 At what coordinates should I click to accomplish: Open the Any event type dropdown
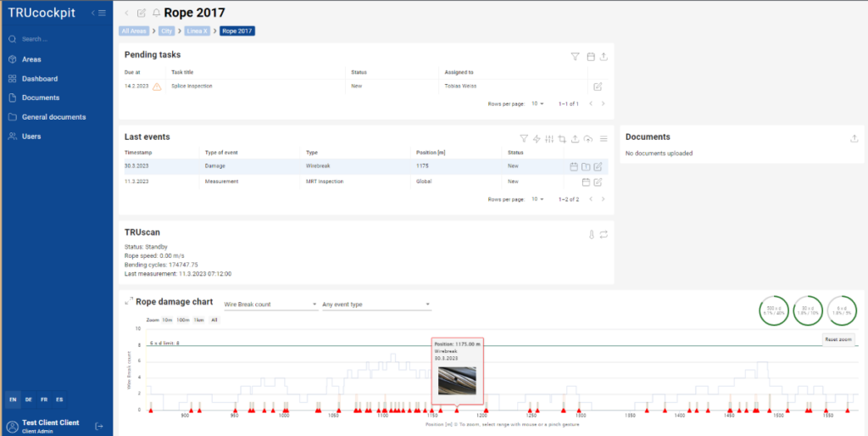tap(376, 304)
